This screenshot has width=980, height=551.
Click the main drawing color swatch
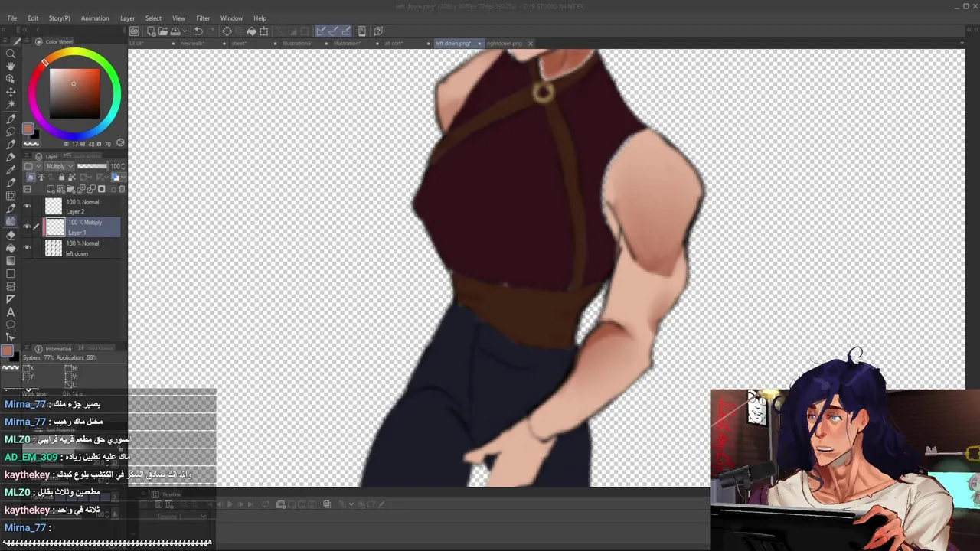[28, 129]
